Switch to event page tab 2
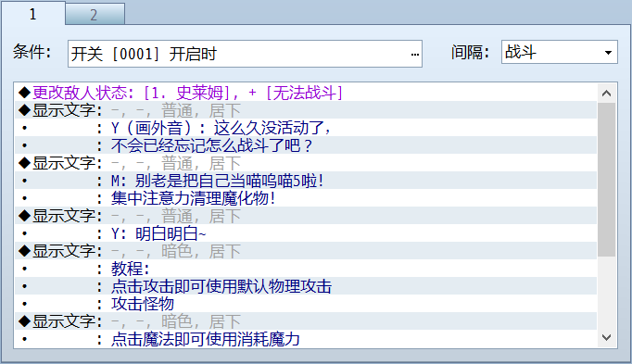This screenshot has width=632, height=364. click(x=95, y=15)
